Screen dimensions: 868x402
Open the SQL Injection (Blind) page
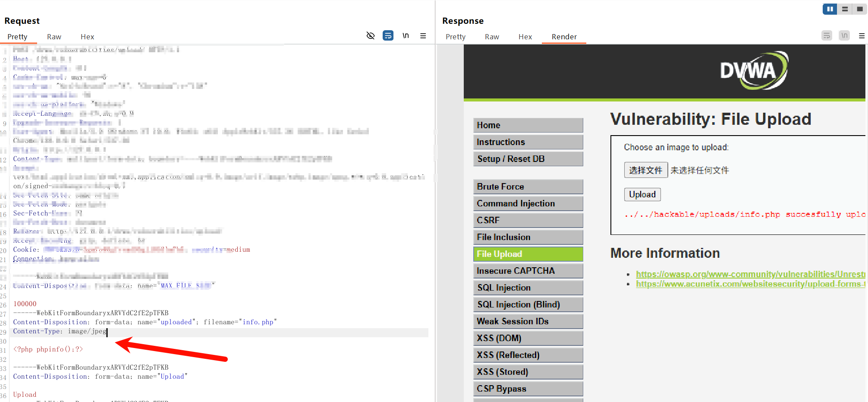click(528, 304)
